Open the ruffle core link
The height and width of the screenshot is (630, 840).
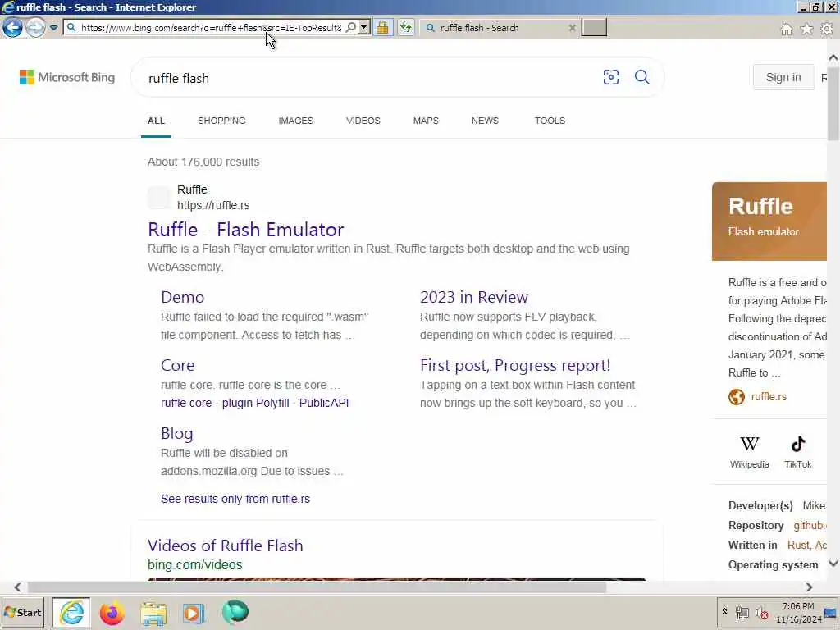(186, 403)
